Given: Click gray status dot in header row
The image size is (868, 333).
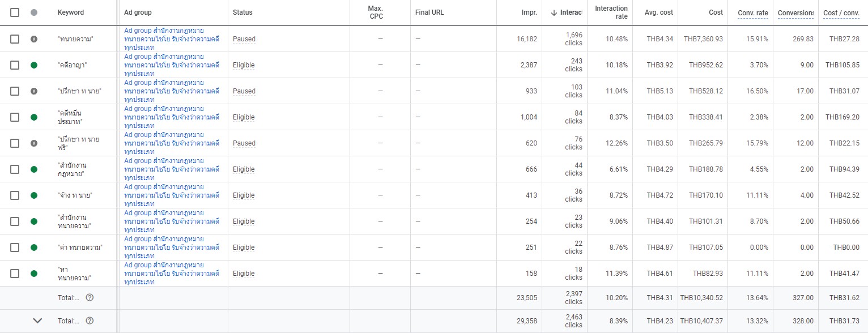Looking at the screenshot, I should tap(34, 12).
